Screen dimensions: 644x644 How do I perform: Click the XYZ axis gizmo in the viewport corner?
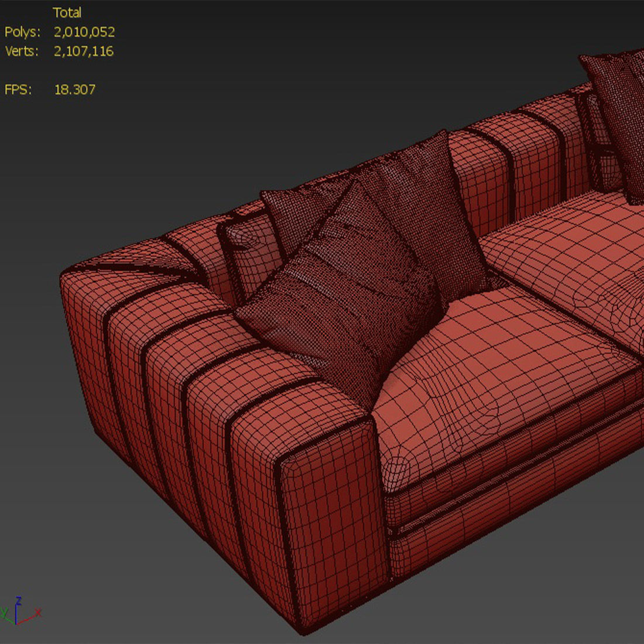[20, 612]
